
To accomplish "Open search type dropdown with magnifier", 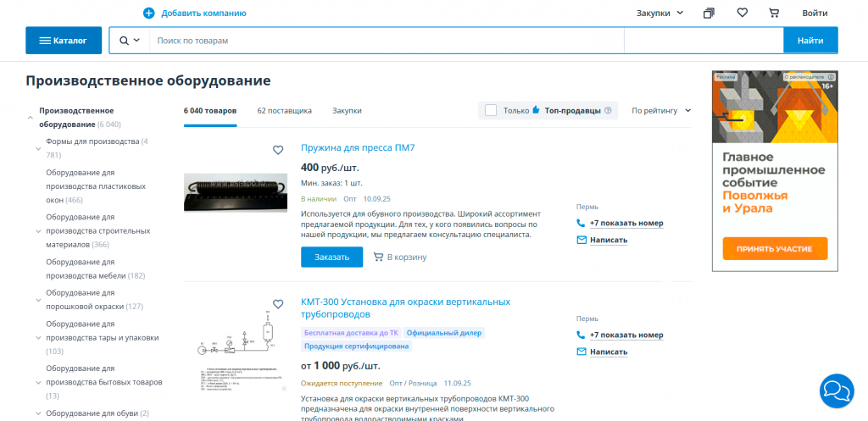I will tap(130, 41).
